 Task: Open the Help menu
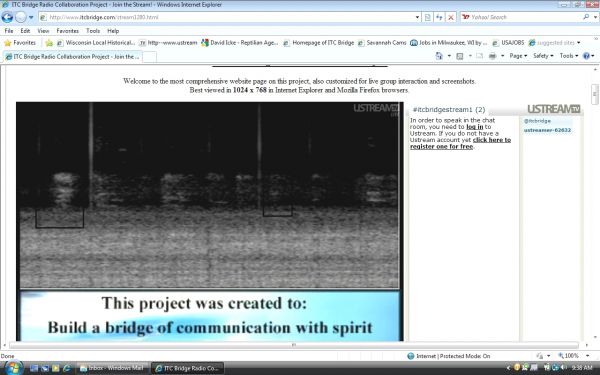click(x=113, y=31)
